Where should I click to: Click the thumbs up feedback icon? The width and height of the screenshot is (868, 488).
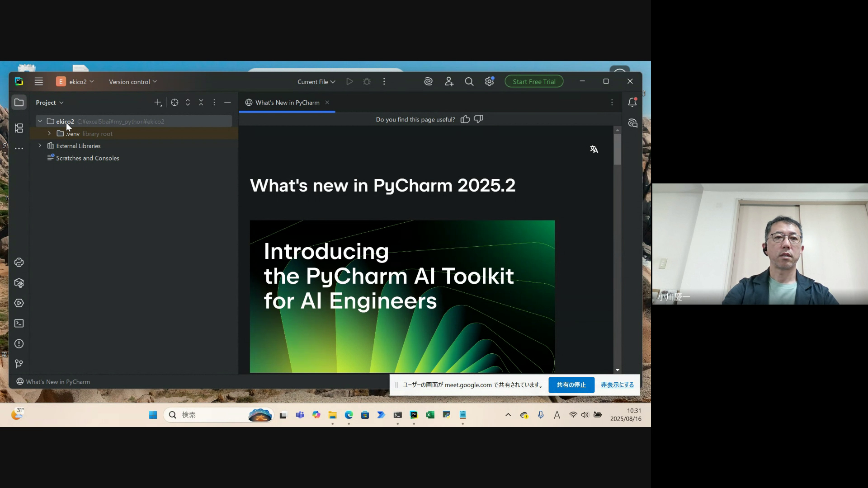pos(465,119)
